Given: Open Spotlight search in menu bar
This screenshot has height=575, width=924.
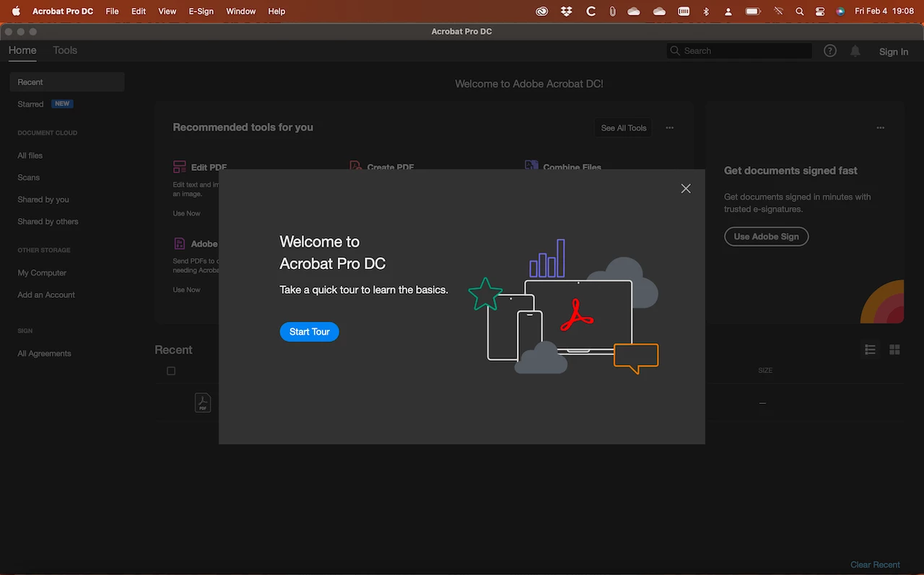Looking at the screenshot, I should pos(799,12).
